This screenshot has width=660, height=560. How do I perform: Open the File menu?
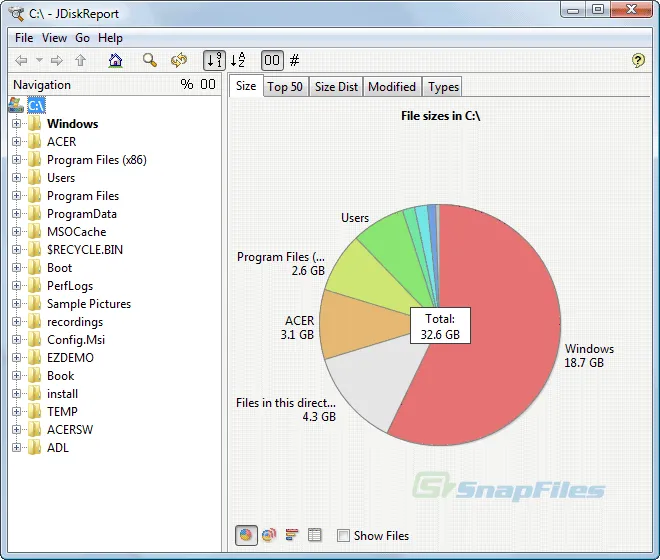tap(24, 38)
